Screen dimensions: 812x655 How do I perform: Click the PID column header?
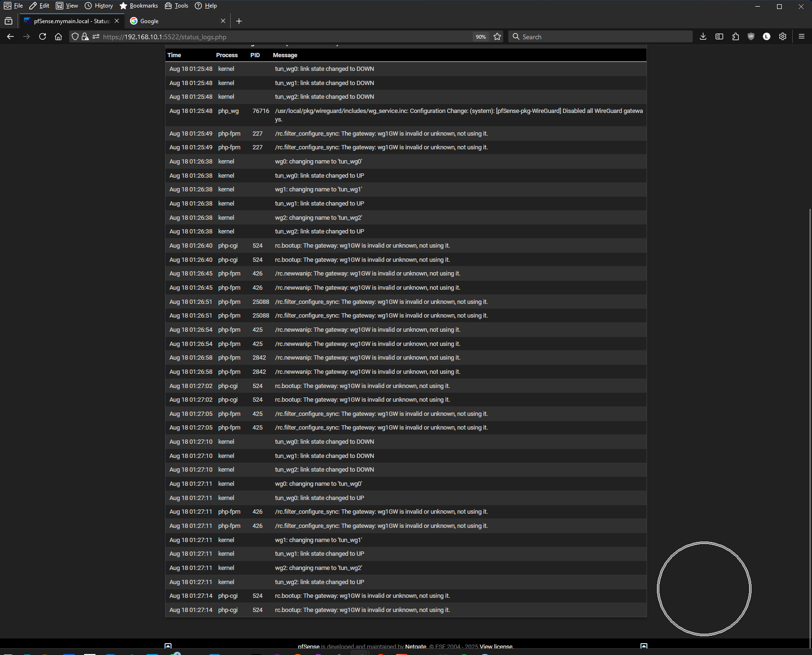[255, 55]
